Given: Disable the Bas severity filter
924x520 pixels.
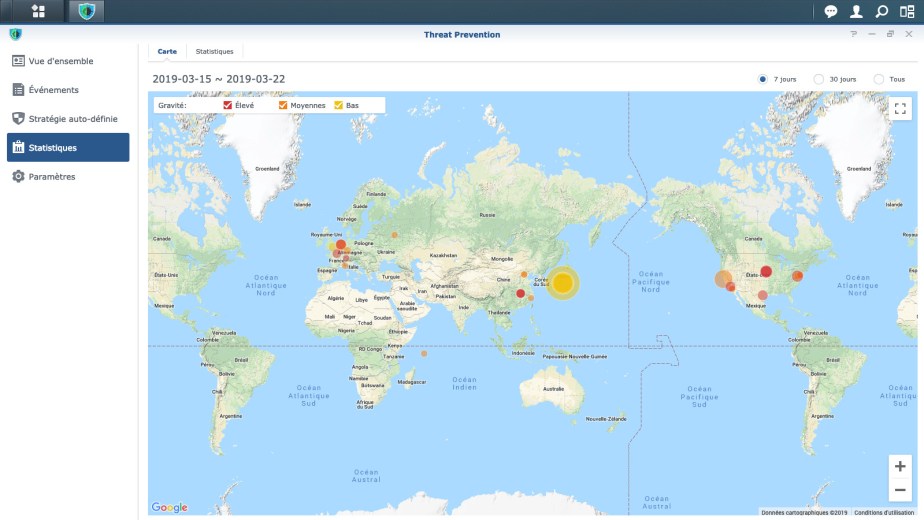Looking at the screenshot, I should click(x=339, y=105).
